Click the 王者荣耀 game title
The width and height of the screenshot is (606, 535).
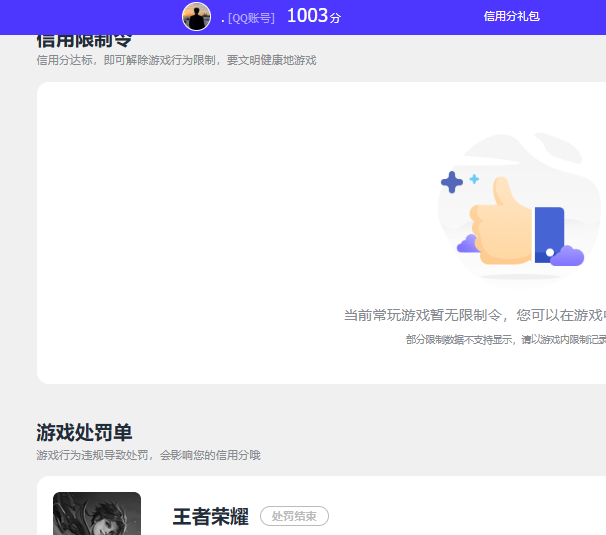click(211, 517)
